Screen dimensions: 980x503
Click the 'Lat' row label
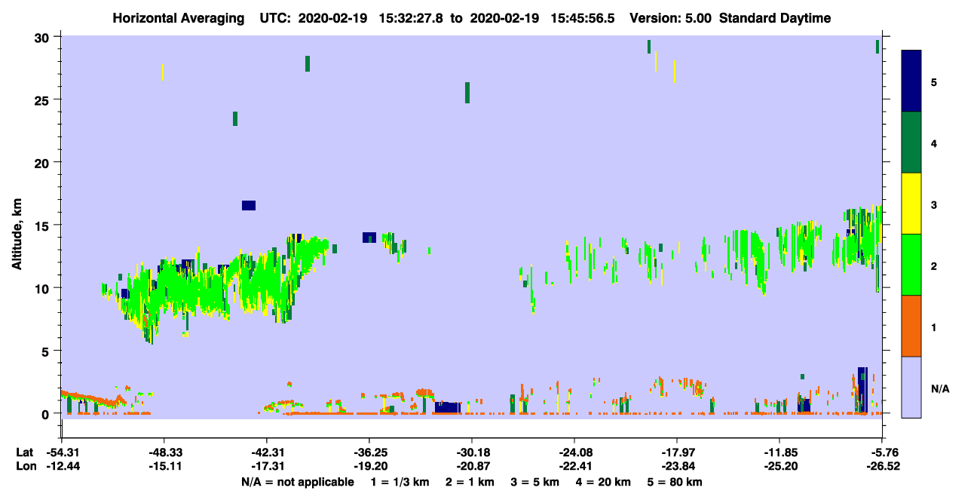[x=24, y=452]
